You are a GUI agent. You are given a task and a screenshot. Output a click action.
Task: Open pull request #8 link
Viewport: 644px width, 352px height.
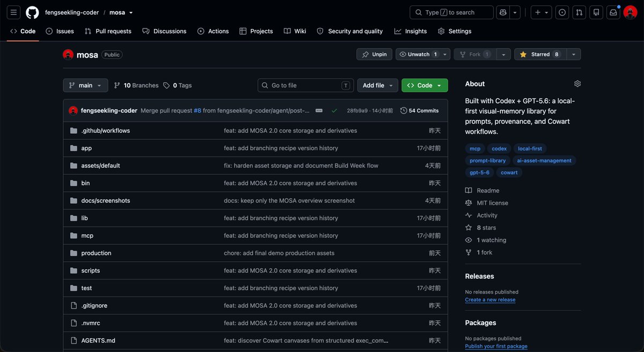pos(197,110)
